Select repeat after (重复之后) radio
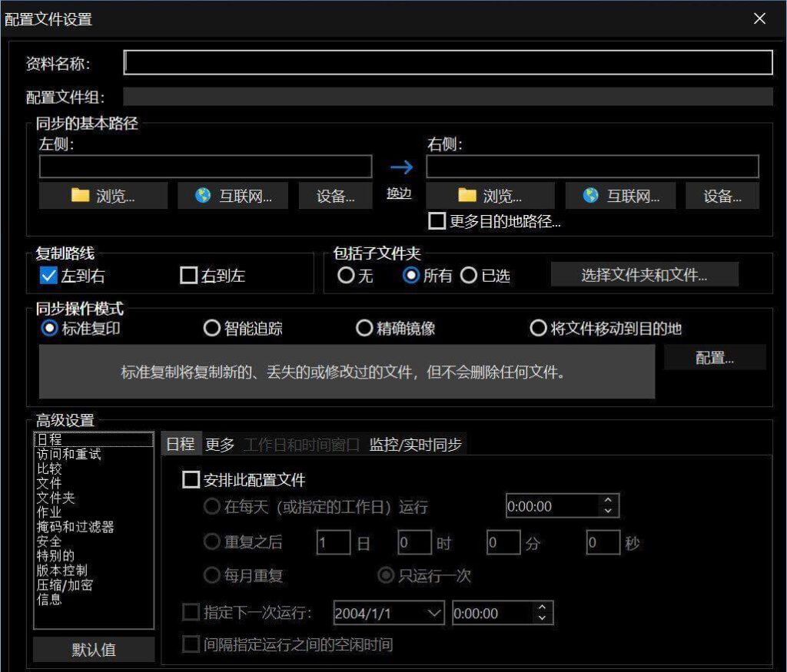 (211, 541)
